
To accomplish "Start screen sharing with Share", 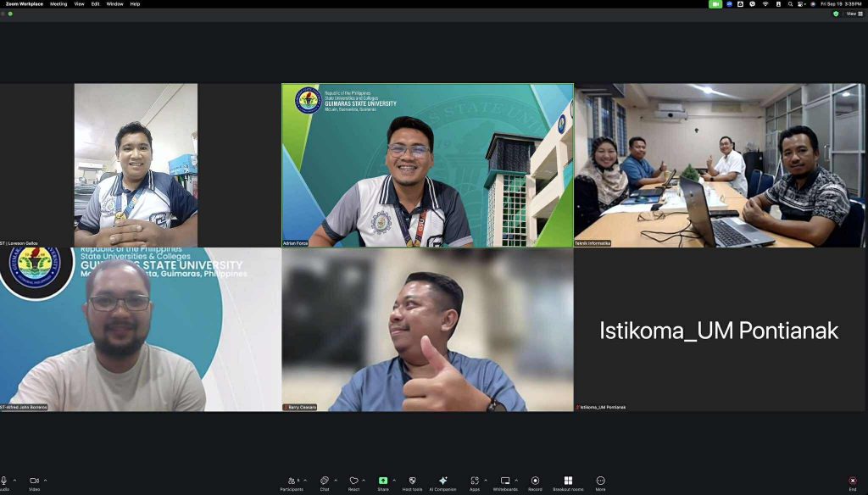I will pos(383,481).
